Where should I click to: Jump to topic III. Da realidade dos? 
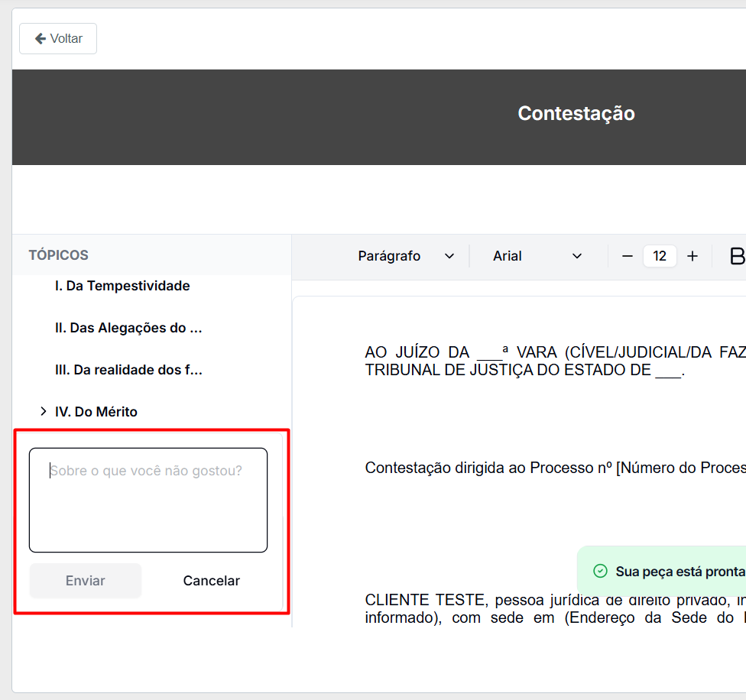pyautogui.click(x=128, y=370)
